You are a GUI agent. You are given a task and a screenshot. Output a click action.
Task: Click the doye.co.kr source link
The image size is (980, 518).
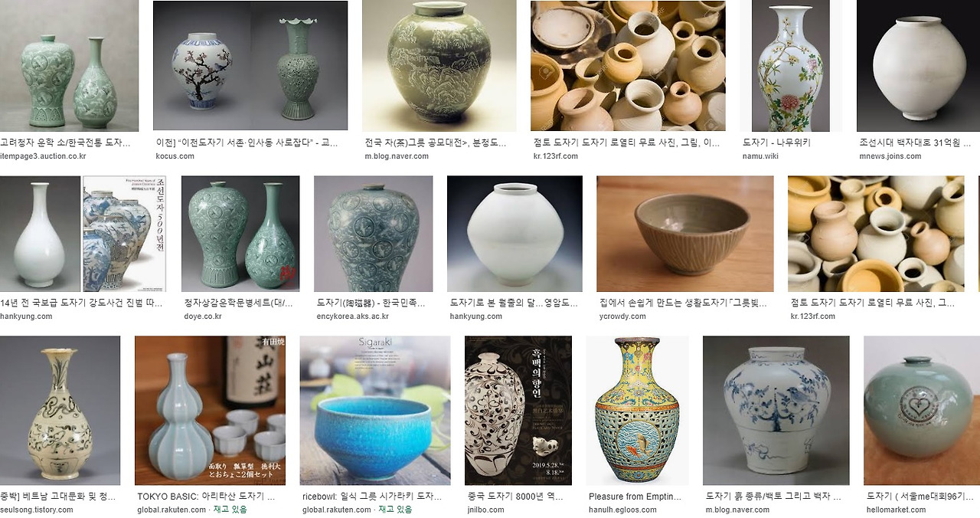pos(203,316)
